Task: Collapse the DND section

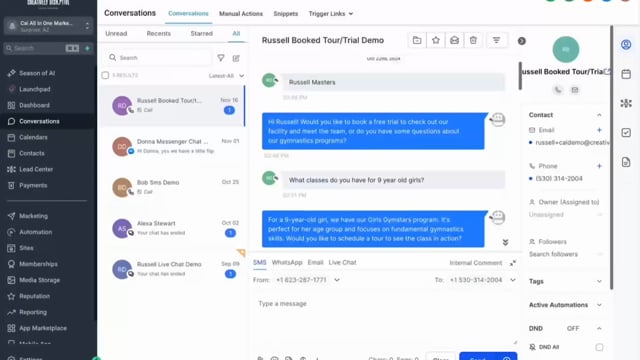Action: [599, 329]
